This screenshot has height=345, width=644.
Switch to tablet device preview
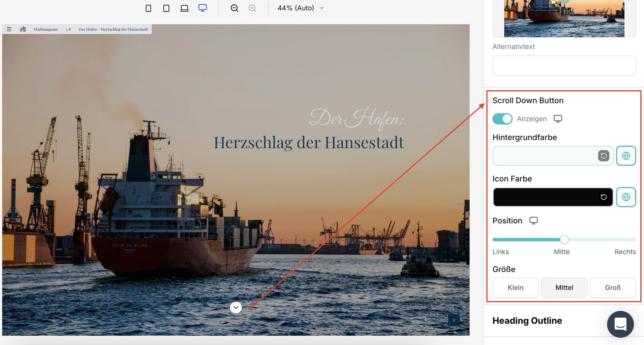(x=166, y=8)
